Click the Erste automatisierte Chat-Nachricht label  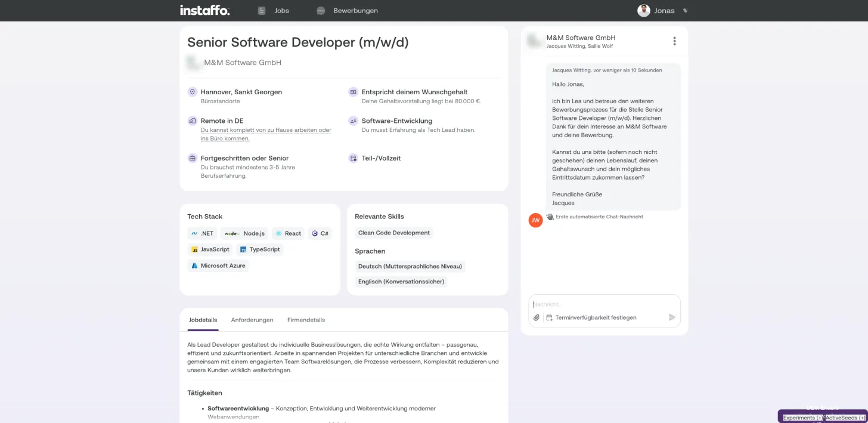click(599, 217)
